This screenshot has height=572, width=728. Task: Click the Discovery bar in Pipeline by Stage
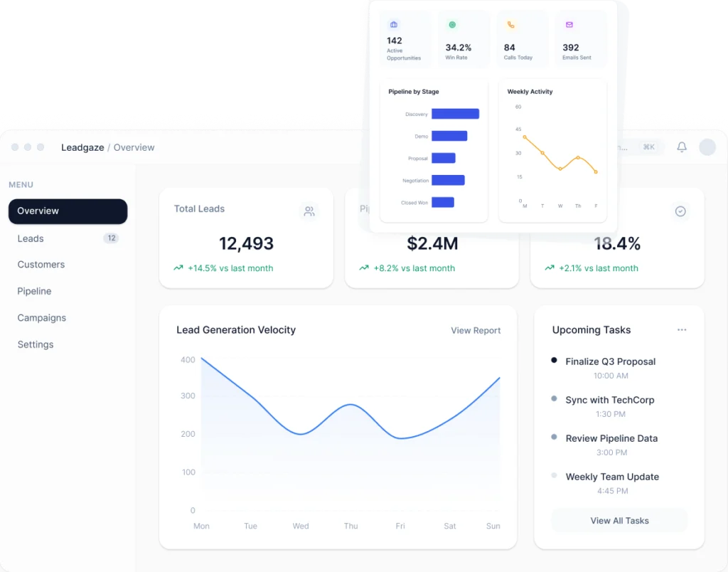pyautogui.click(x=455, y=114)
